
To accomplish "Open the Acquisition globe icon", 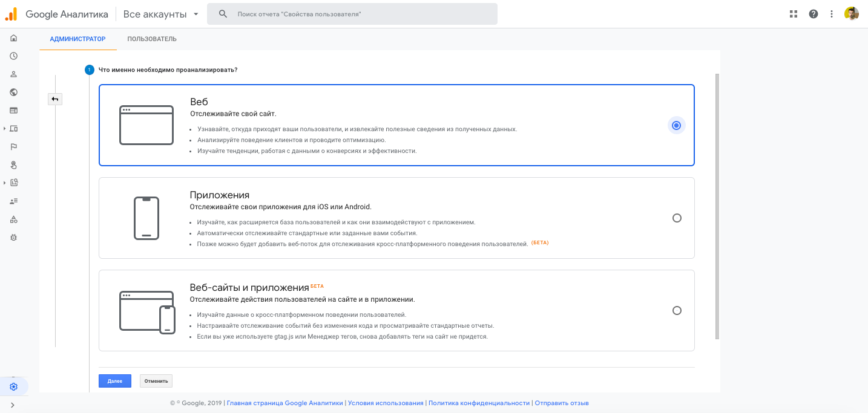I will pos(13,93).
